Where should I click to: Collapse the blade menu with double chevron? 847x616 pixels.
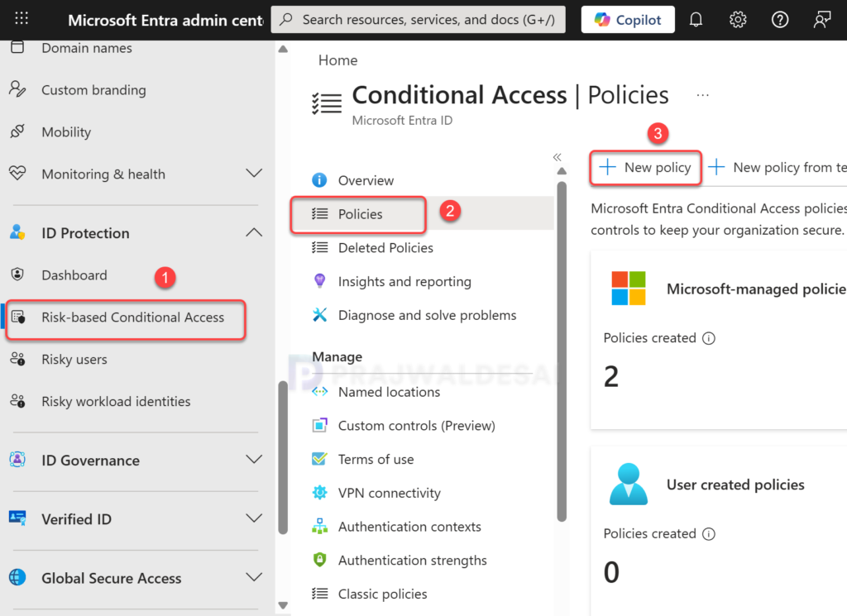557,157
